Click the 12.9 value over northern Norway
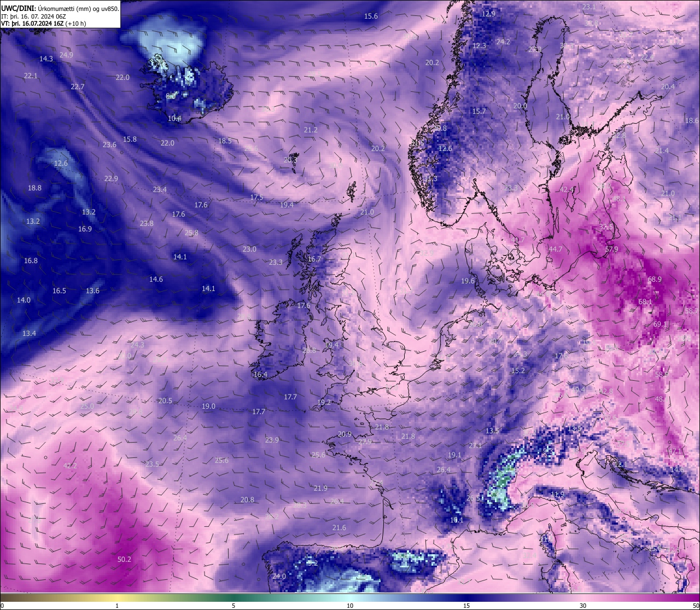Viewport: 700px width, 610px height. point(488,14)
